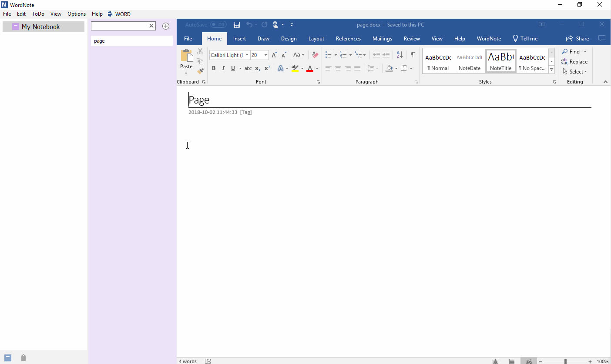This screenshot has height=364, width=611.
Task: Toggle bold formatting
Action: (x=214, y=68)
